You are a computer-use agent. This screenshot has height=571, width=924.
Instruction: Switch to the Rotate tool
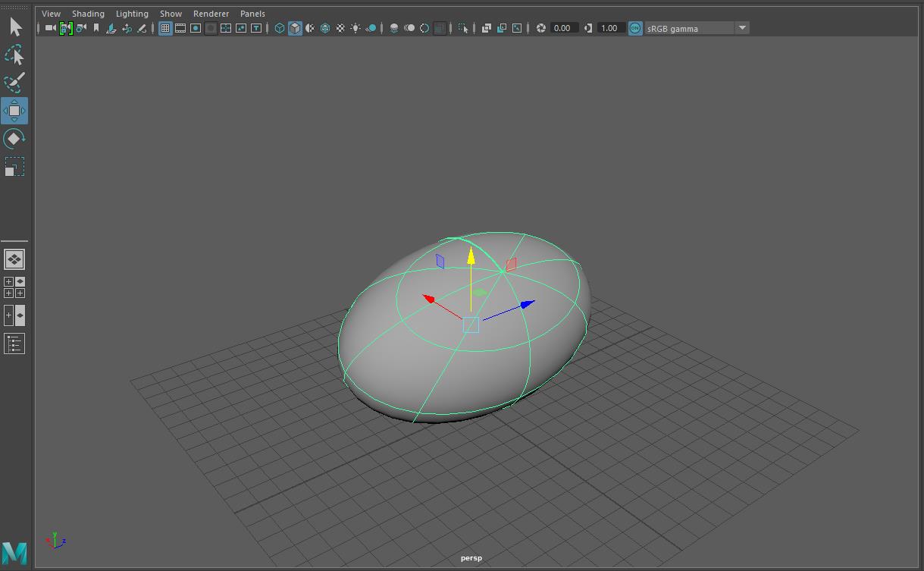click(14, 139)
